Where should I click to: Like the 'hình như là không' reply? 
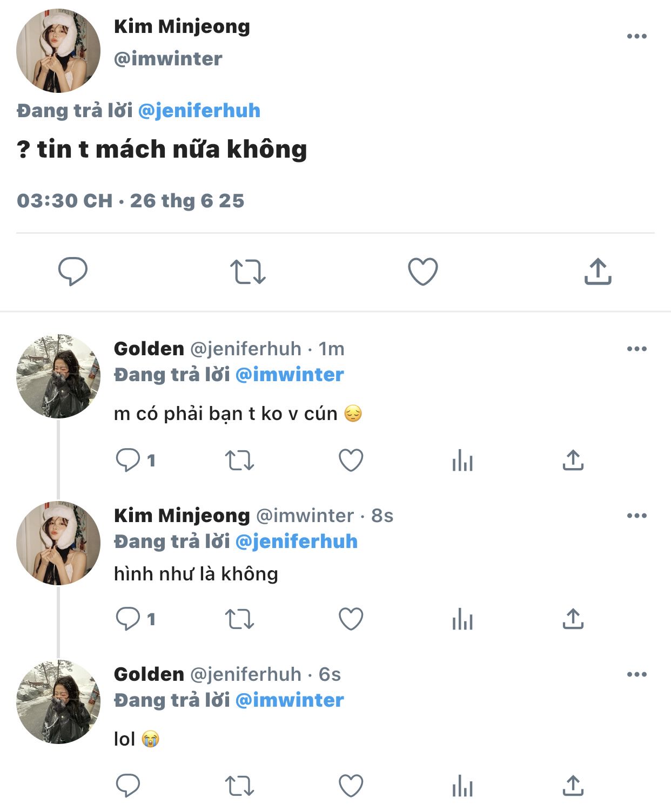click(351, 619)
